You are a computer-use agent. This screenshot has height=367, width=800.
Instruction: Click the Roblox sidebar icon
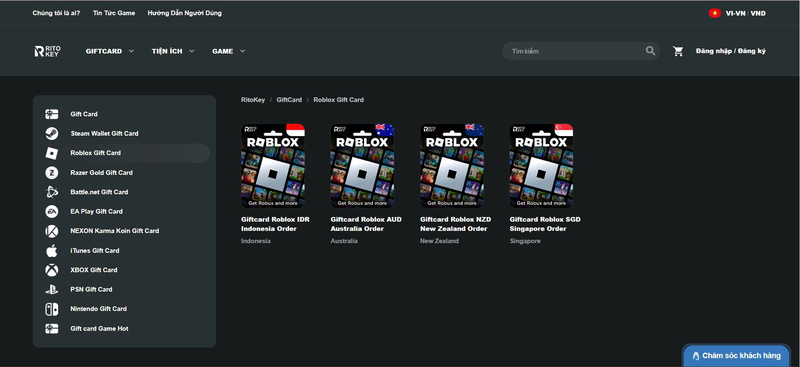click(52, 153)
